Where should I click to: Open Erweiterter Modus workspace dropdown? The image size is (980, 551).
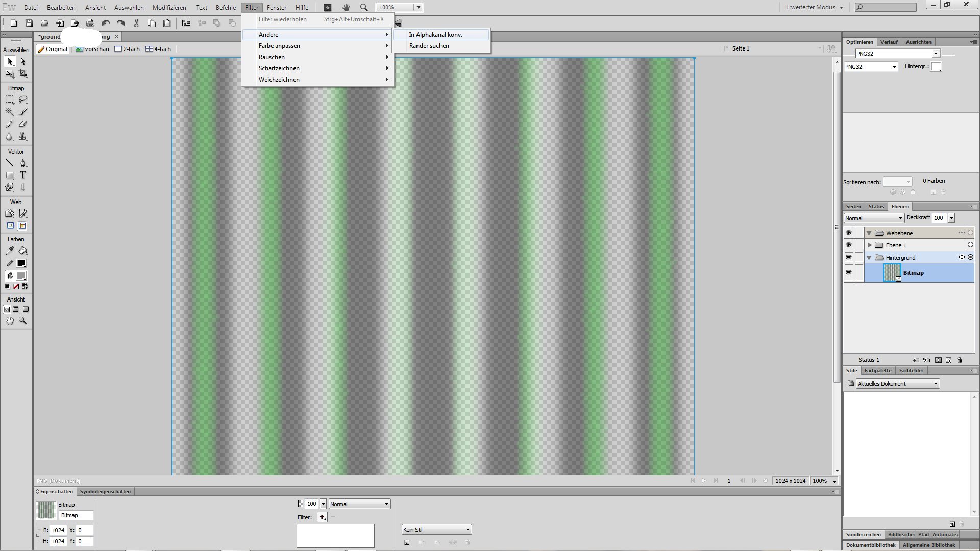point(815,7)
